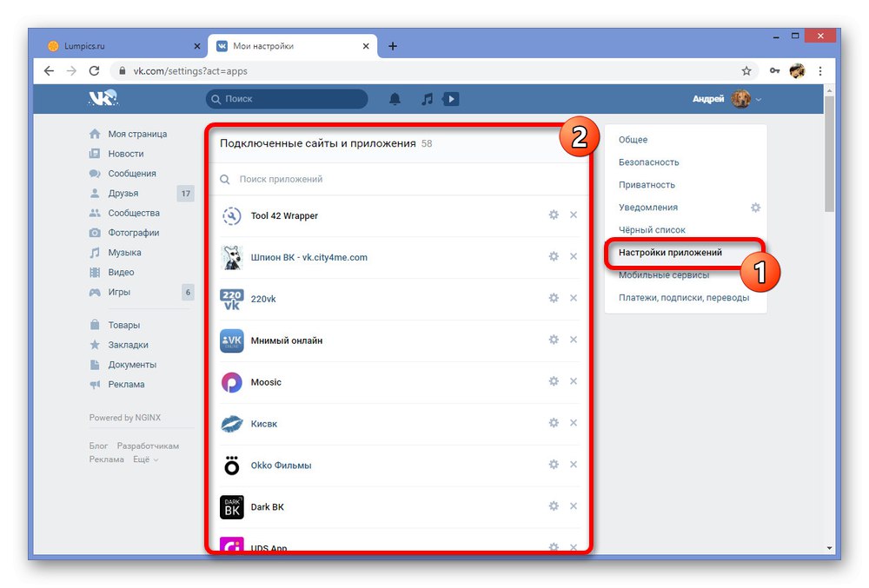Reload the page with the refresh icon

coord(95,71)
